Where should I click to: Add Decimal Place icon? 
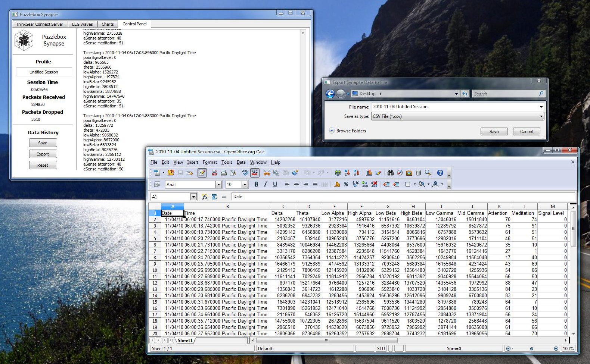click(x=365, y=184)
